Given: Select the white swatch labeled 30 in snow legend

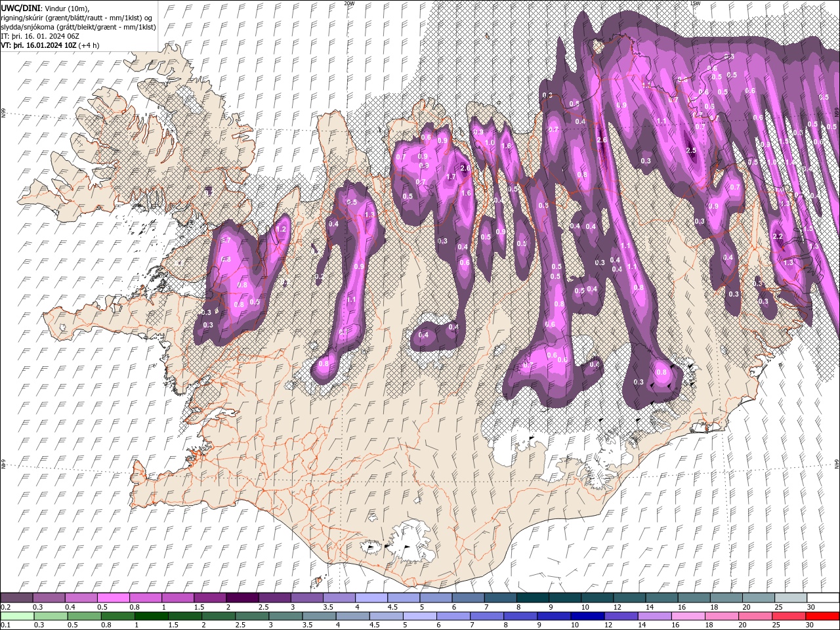Looking at the screenshot, I should pos(823,598).
